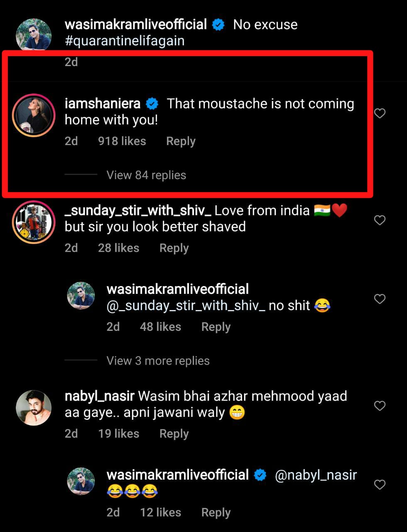Screen dimensions: 407x532
Task: Open the @nabyl_nasir mention link
Action: point(316,475)
